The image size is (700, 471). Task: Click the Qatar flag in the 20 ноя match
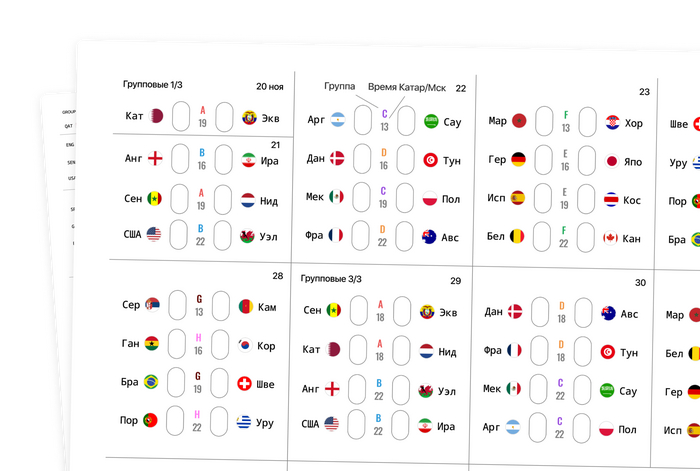click(x=157, y=116)
